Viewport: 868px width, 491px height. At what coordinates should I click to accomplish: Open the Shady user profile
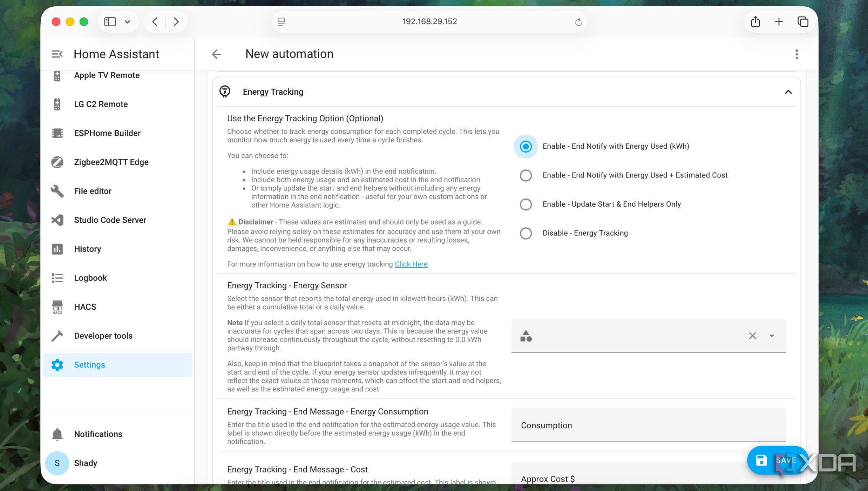(x=118, y=463)
